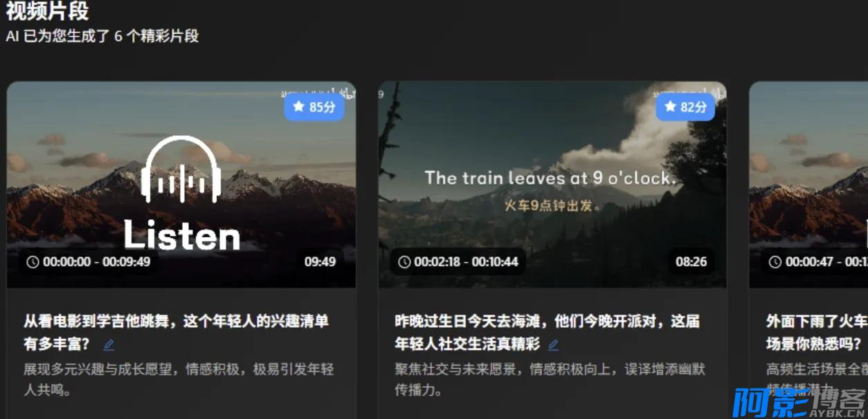
Task: Click the edit pencil beside the first clip title
Action: pyautogui.click(x=109, y=344)
